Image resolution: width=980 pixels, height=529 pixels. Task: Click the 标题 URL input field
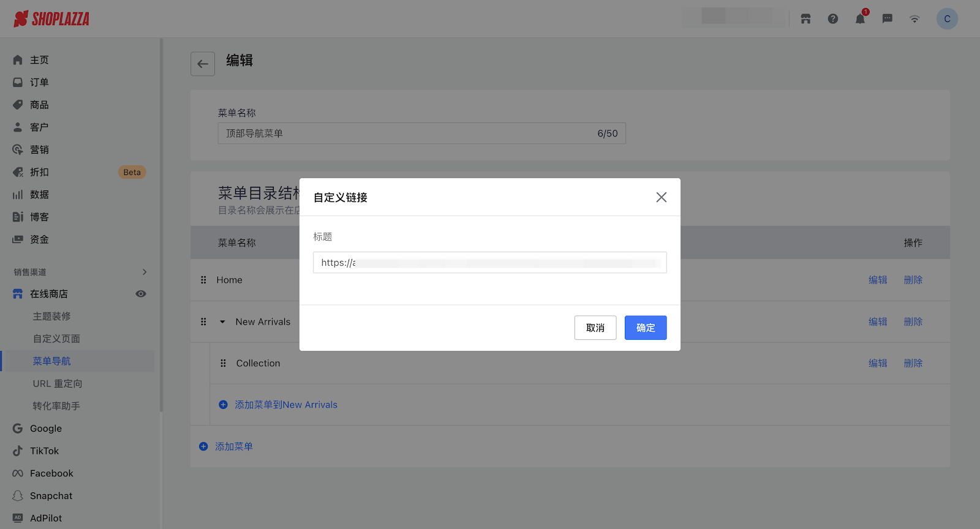[489, 263]
